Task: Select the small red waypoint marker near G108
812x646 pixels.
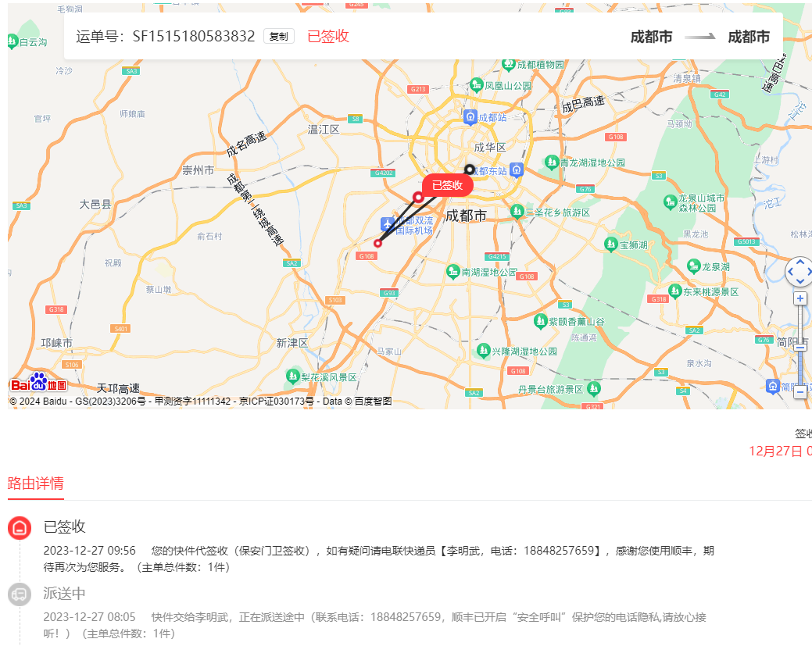Action: tap(378, 243)
